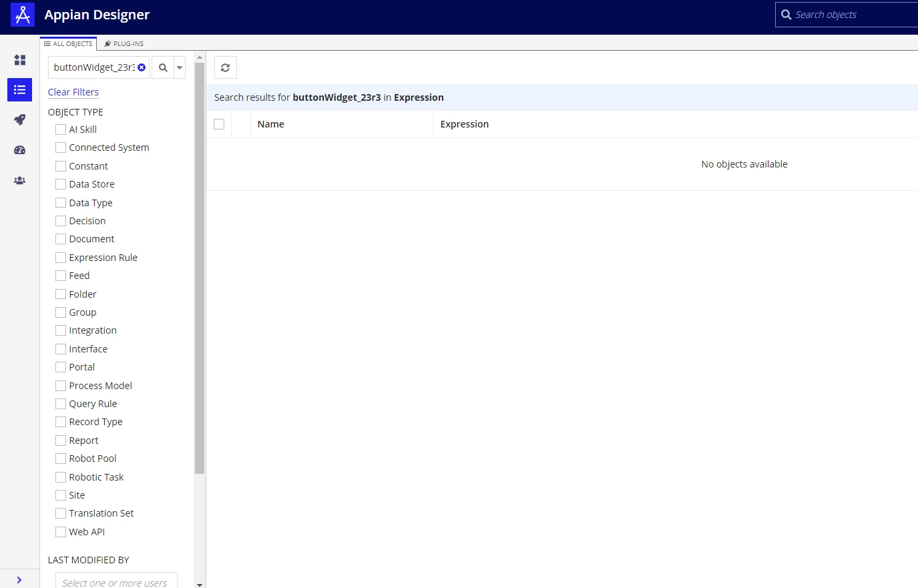Click the Appian Designer title
This screenshot has width=918, height=588.
[x=97, y=15]
